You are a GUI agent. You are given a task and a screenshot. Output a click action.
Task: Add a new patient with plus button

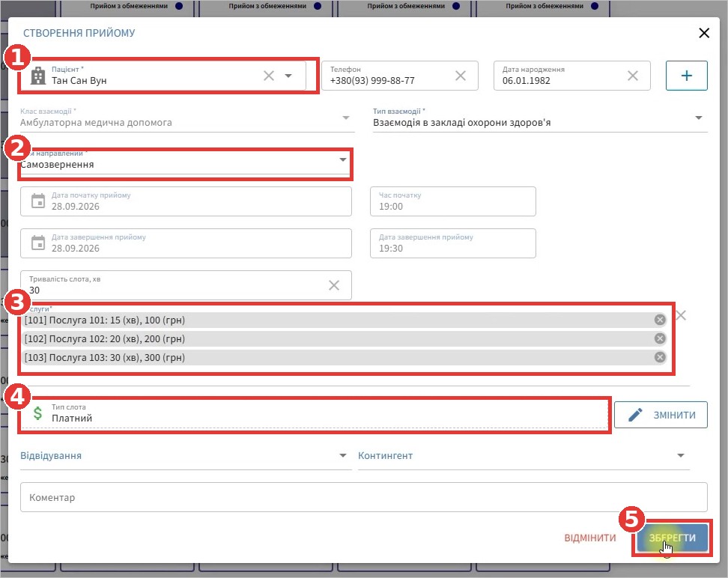point(687,76)
